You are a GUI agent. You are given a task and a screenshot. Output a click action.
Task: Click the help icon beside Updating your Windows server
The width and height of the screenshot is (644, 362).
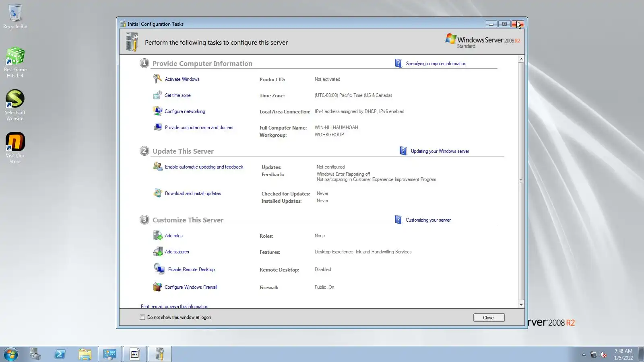coord(403,151)
